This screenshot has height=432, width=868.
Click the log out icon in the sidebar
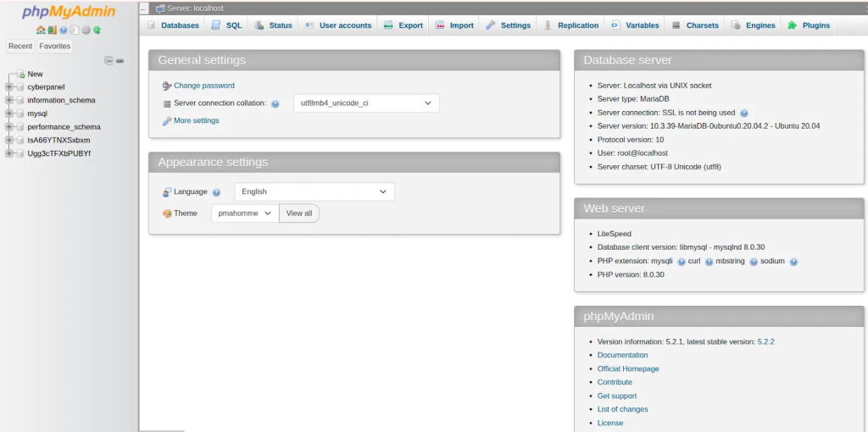point(52,30)
